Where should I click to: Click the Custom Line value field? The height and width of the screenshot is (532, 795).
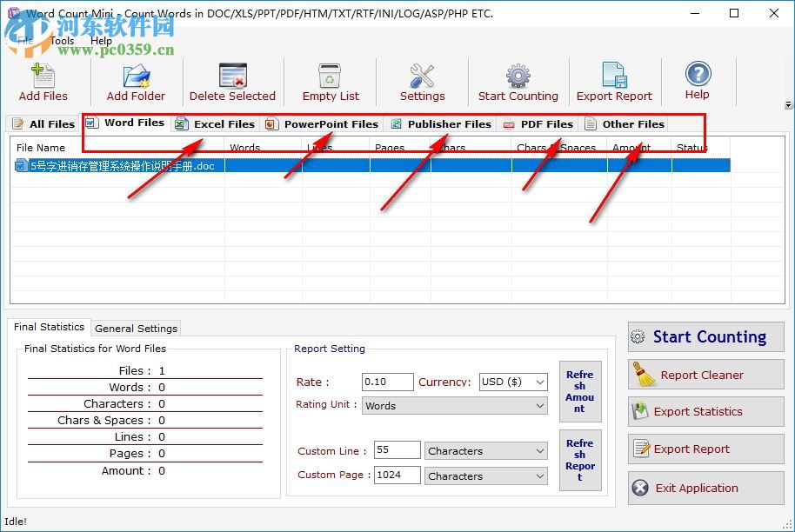point(397,450)
